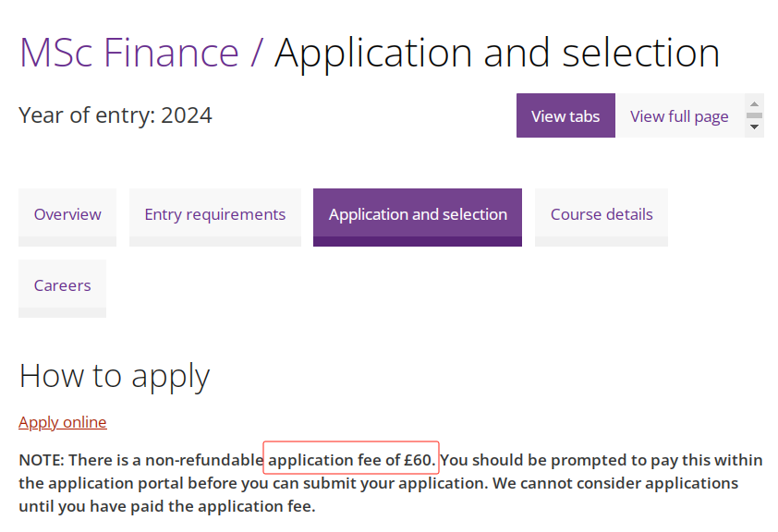Click the How to apply heading
Viewport: 778px width, 532px height.
click(115, 376)
